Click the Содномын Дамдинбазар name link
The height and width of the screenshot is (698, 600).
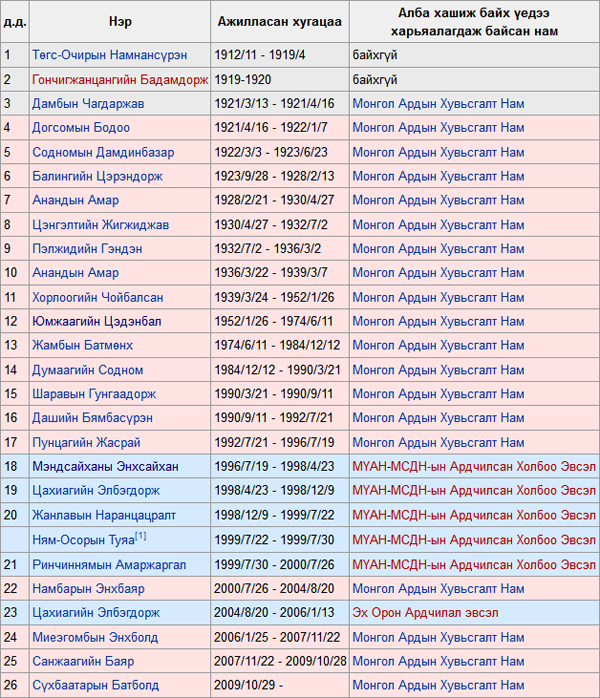(x=103, y=152)
